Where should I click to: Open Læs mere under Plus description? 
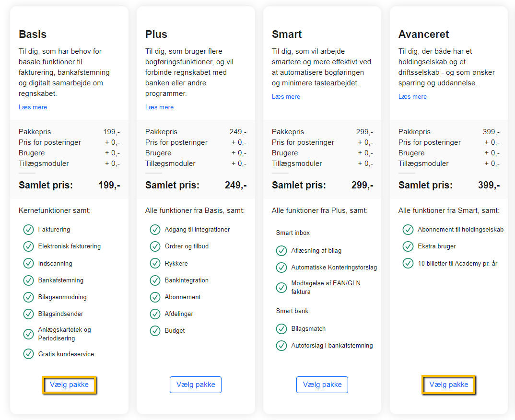[159, 107]
